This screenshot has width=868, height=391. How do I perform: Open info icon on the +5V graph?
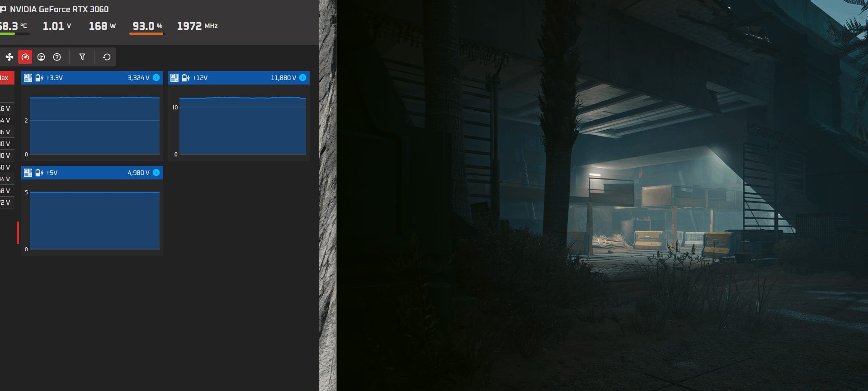click(x=156, y=173)
